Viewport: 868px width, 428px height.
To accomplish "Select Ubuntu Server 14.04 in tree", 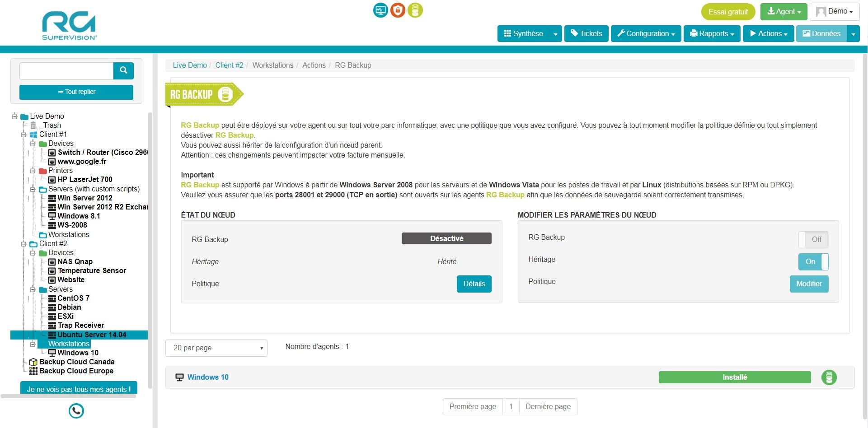I will pos(92,335).
